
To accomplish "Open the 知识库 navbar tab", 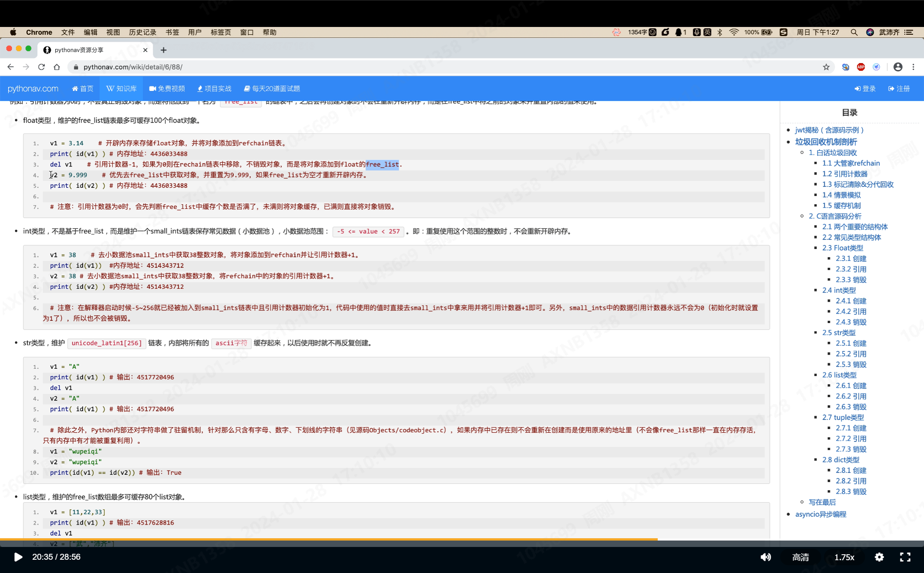I will [x=121, y=89].
